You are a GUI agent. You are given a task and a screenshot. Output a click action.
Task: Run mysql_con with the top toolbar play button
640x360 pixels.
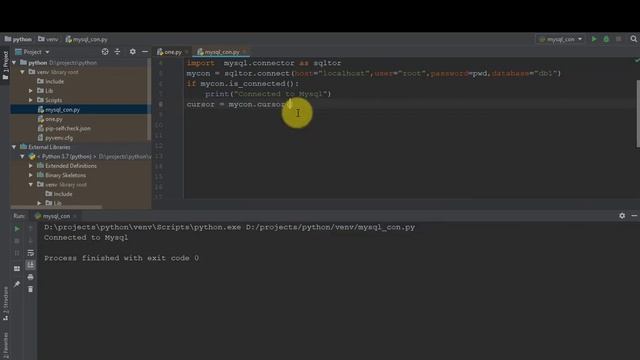pyautogui.click(x=594, y=39)
